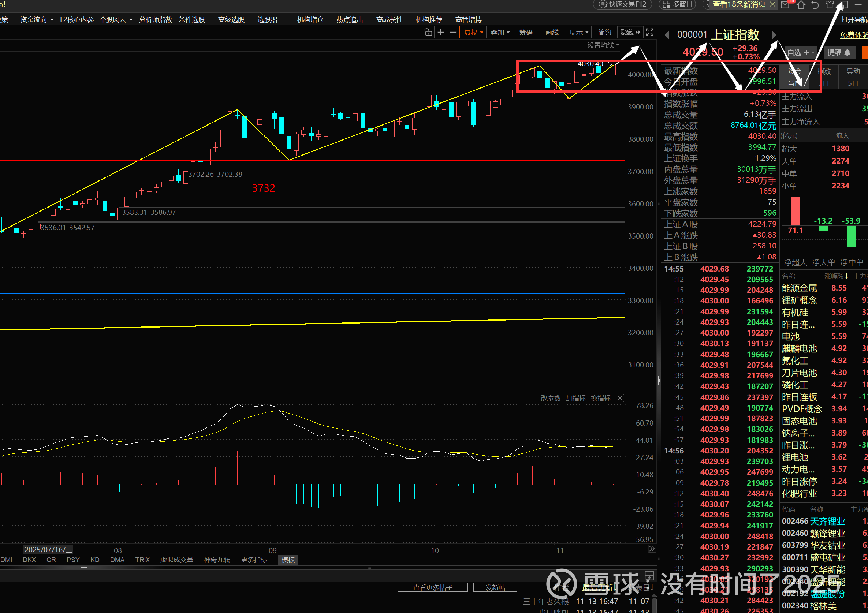Open 高级选股 menu item
The width and height of the screenshot is (868, 613).
pyautogui.click(x=231, y=20)
